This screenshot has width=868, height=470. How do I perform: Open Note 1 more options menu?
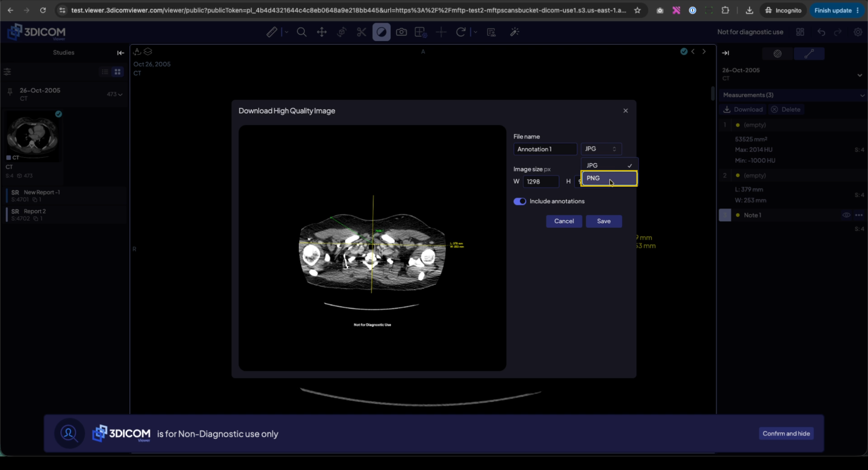tap(859, 215)
